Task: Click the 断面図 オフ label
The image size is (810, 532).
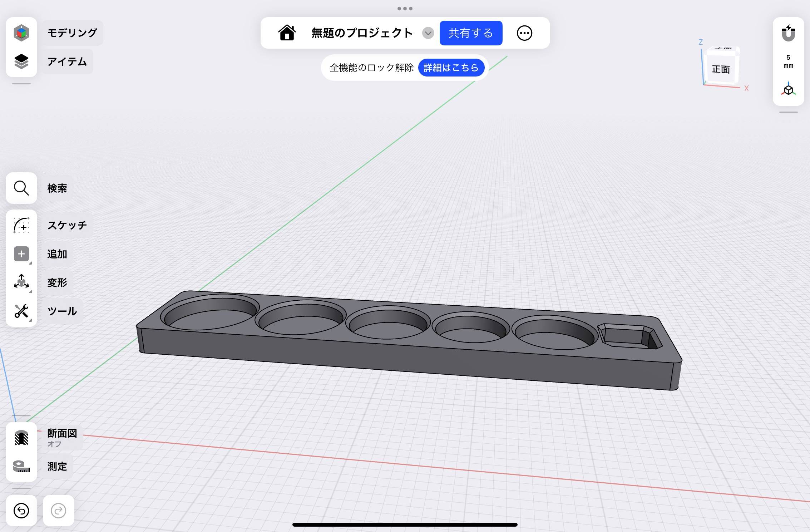Action: (62, 438)
